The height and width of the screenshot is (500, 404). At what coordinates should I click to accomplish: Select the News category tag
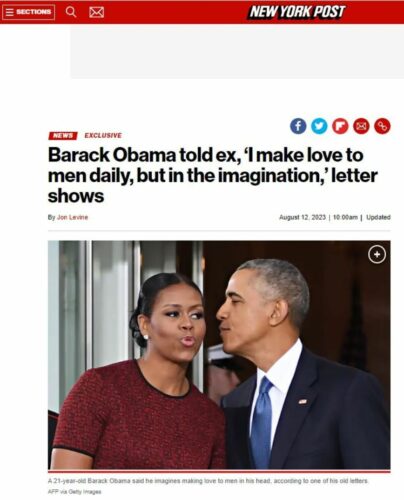(63, 136)
